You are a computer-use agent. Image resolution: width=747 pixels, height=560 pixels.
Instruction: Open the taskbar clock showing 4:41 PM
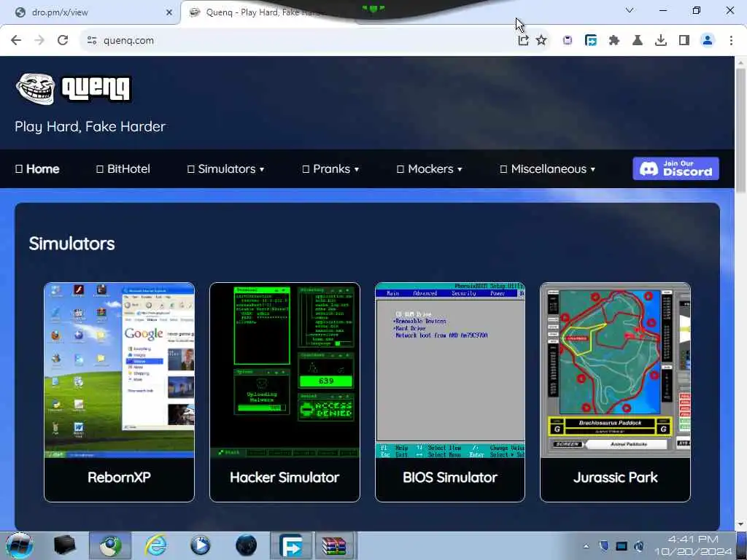693,545
